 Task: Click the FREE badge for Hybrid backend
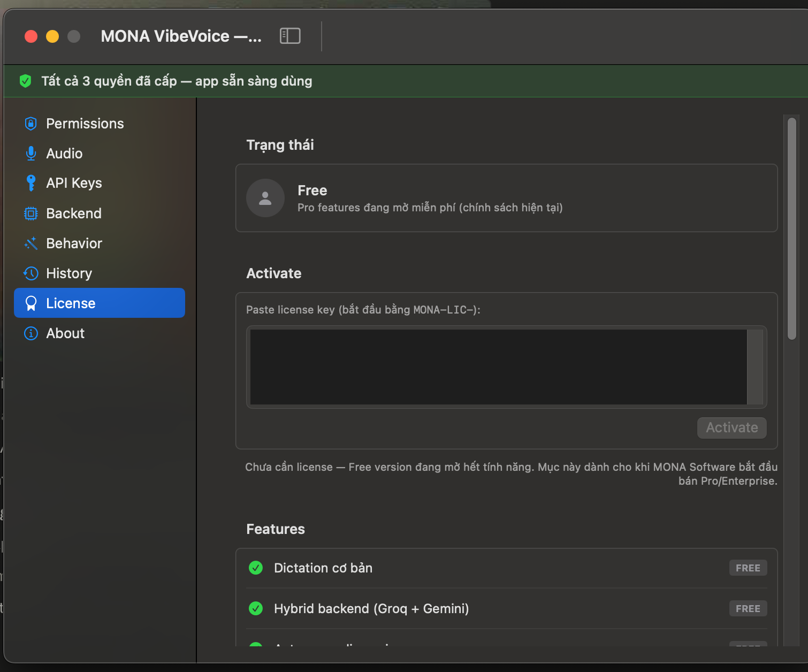point(748,608)
